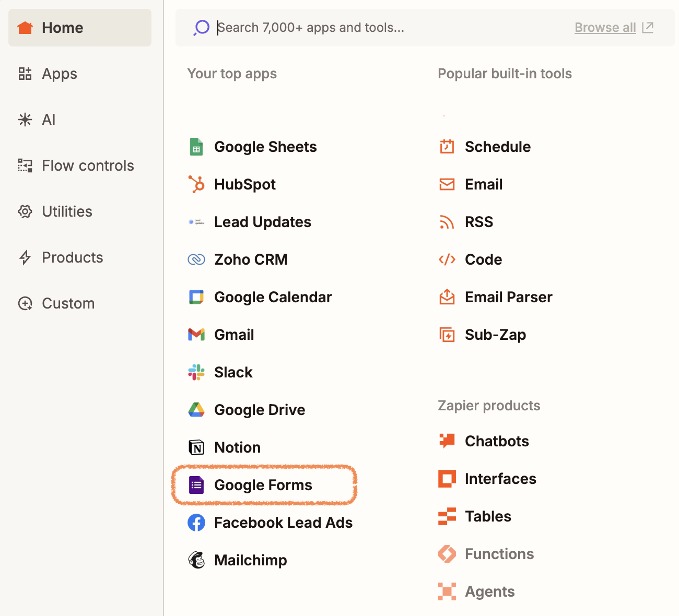This screenshot has height=616, width=679.
Task: Select the Zoho CRM icon
Action: click(x=196, y=259)
